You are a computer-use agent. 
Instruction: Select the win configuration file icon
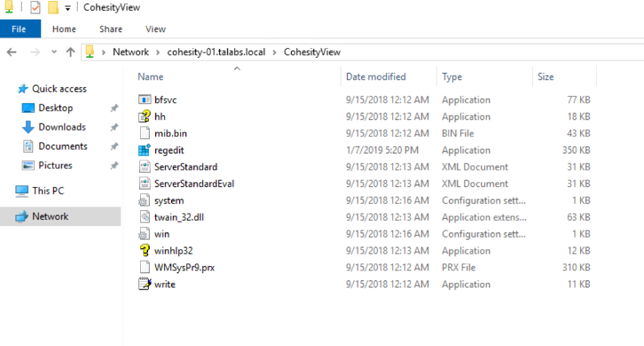click(145, 234)
